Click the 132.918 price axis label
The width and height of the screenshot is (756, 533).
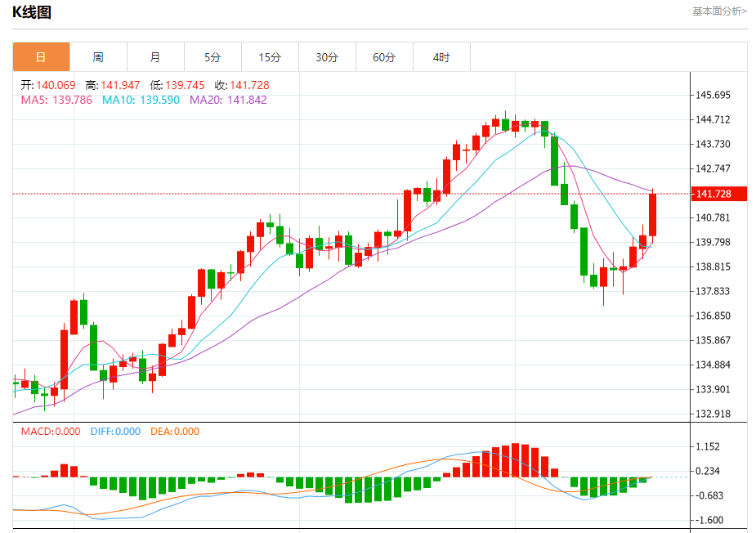click(713, 414)
